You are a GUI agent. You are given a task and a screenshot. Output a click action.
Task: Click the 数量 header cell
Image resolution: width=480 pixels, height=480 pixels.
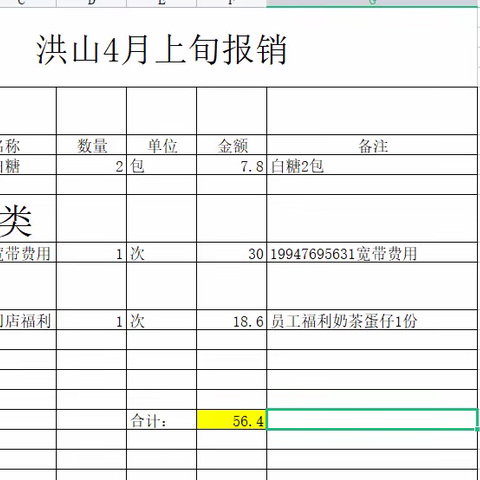92,145
